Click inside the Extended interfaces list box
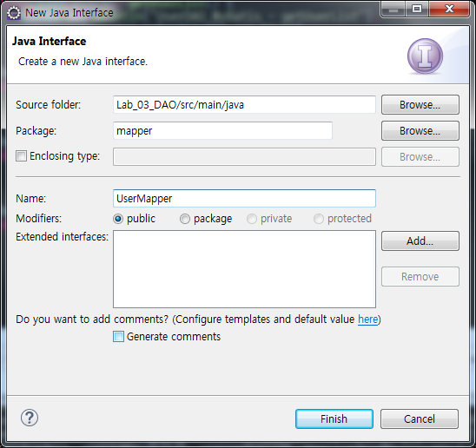Image resolution: width=476 pixels, height=448 pixels. tap(244, 269)
